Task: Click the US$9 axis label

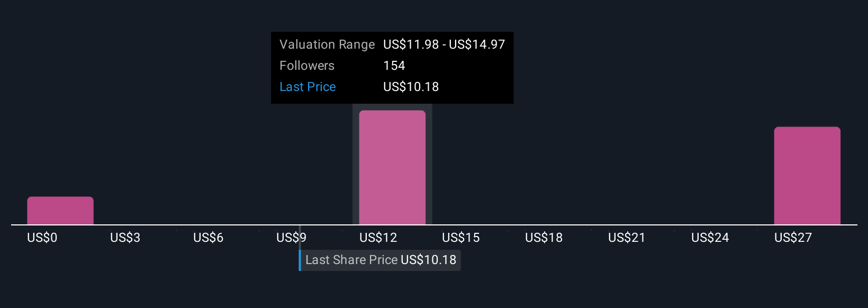Action: tap(291, 238)
